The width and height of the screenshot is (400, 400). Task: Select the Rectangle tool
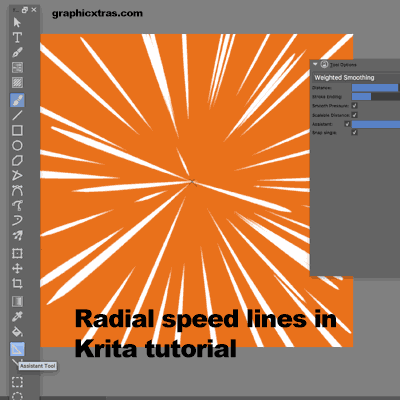click(x=17, y=130)
